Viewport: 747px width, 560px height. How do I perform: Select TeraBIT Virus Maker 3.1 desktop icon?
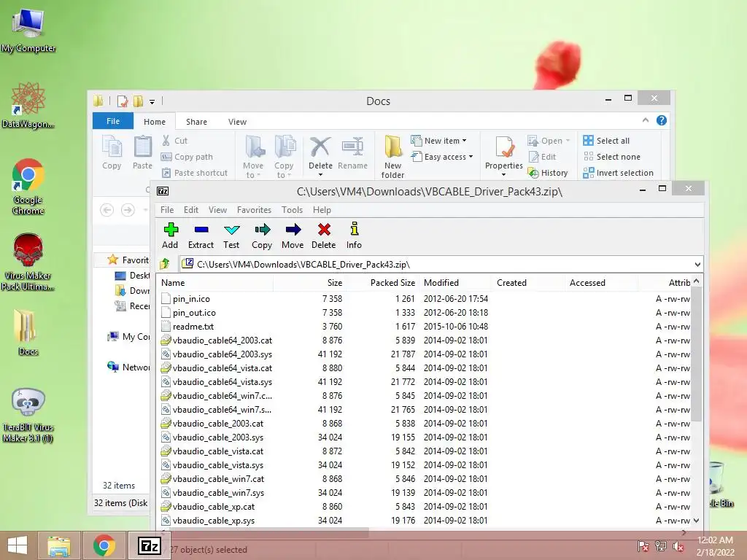(x=28, y=415)
